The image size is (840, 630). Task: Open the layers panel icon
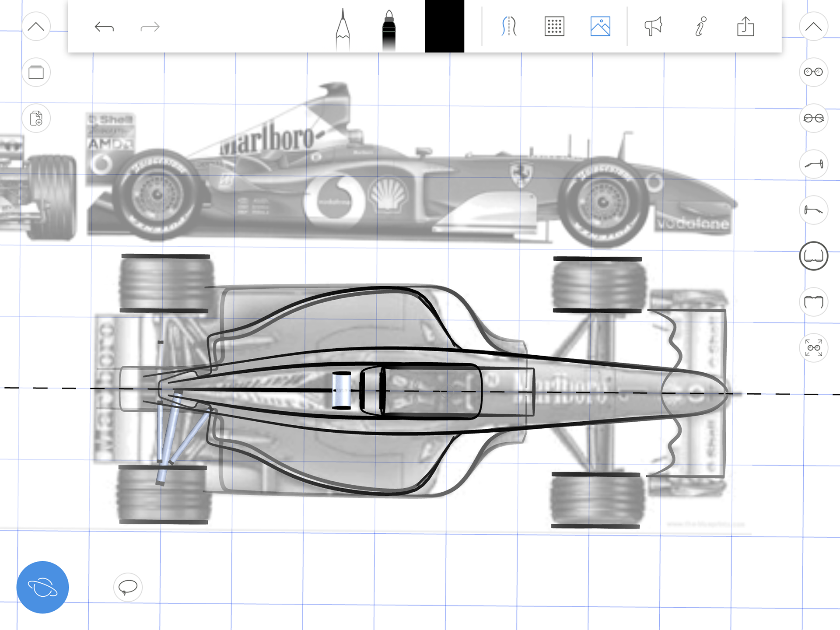pos(36,72)
